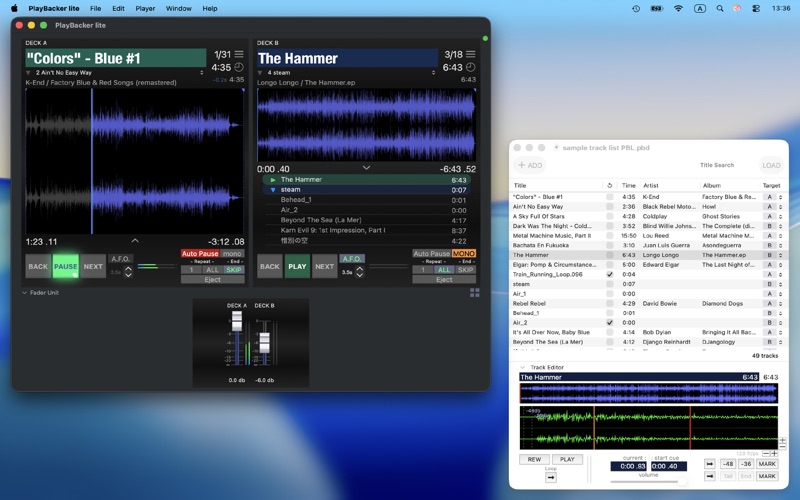Open the Apple menu

(x=14, y=8)
